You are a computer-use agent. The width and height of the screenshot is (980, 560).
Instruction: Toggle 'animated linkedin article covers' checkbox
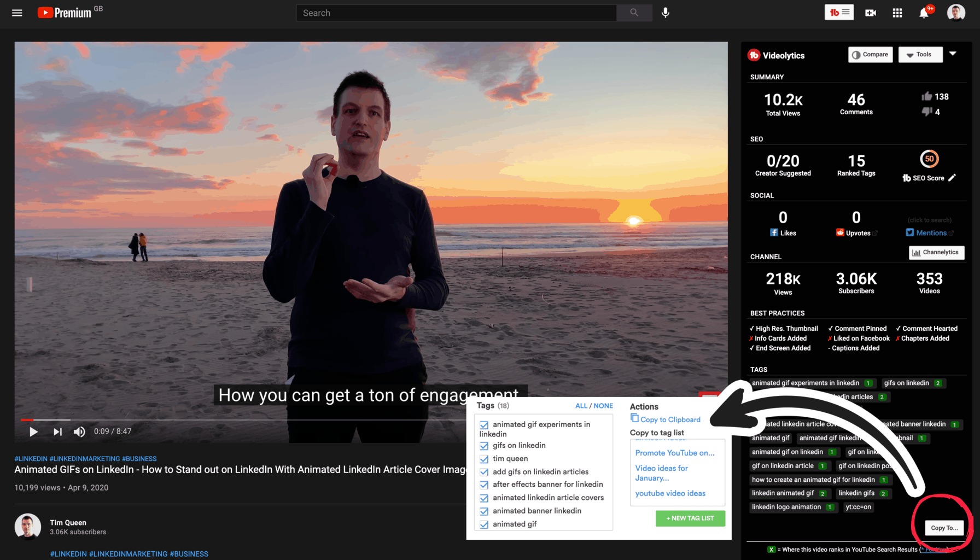tap(484, 498)
